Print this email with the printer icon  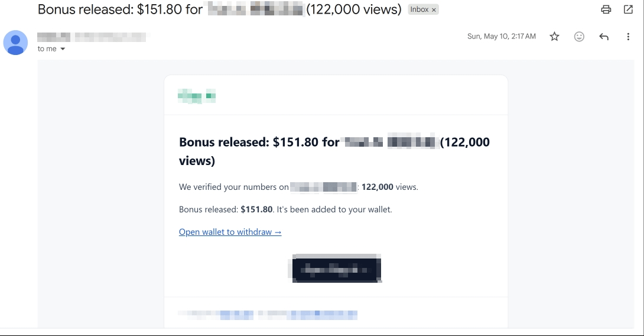pos(606,9)
